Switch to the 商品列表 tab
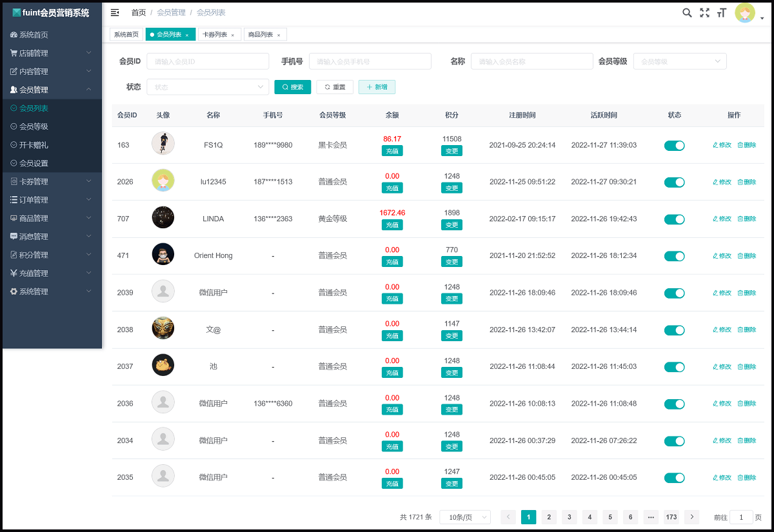The width and height of the screenshot is (774, 532). click(261, 34)
